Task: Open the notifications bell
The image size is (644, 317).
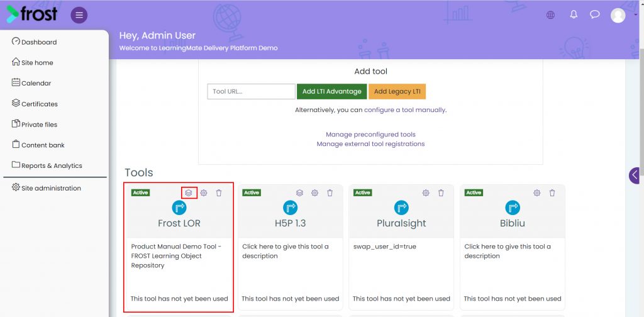Action: (574, 15)
